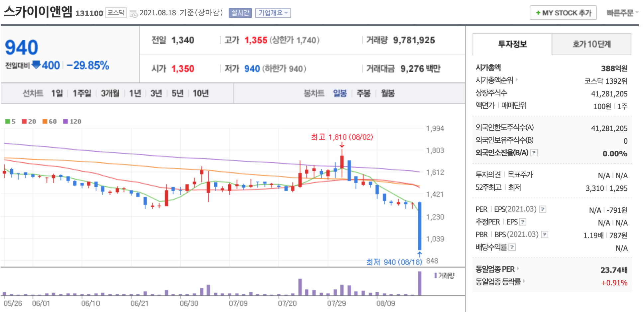Image resolution: width=644 pixels, height=312 pixels.
Task: Click the 스카이이앤엠 stock name heading
Action: [38, 11]
